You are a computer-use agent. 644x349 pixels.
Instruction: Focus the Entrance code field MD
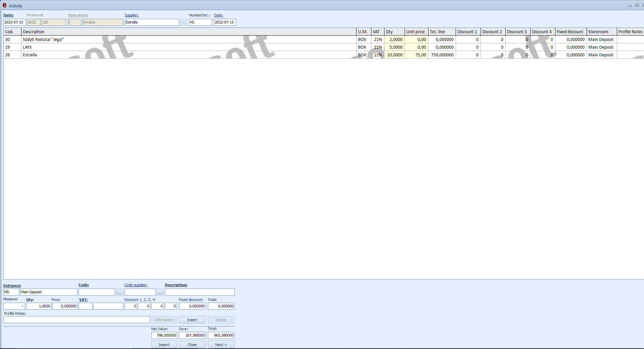point(11,292)
